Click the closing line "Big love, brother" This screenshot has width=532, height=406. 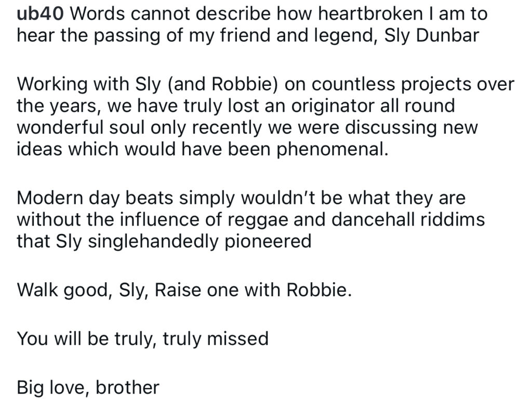88,387
